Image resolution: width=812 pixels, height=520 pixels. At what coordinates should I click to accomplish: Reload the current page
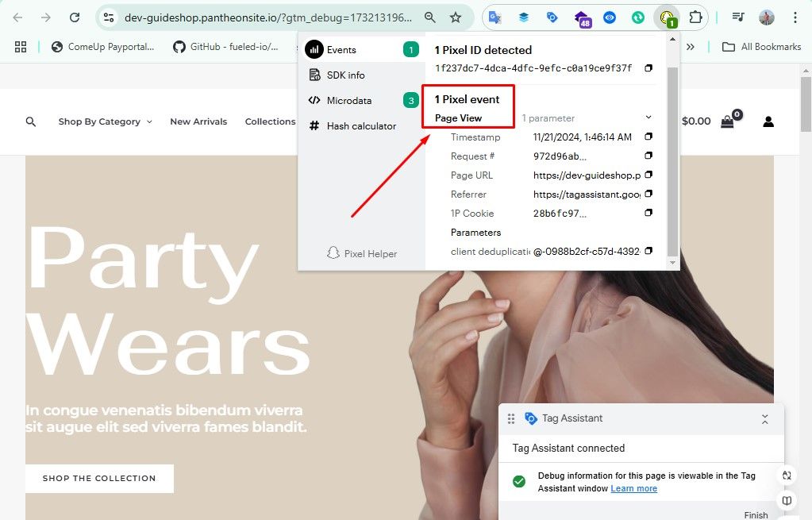click(75, 17)
